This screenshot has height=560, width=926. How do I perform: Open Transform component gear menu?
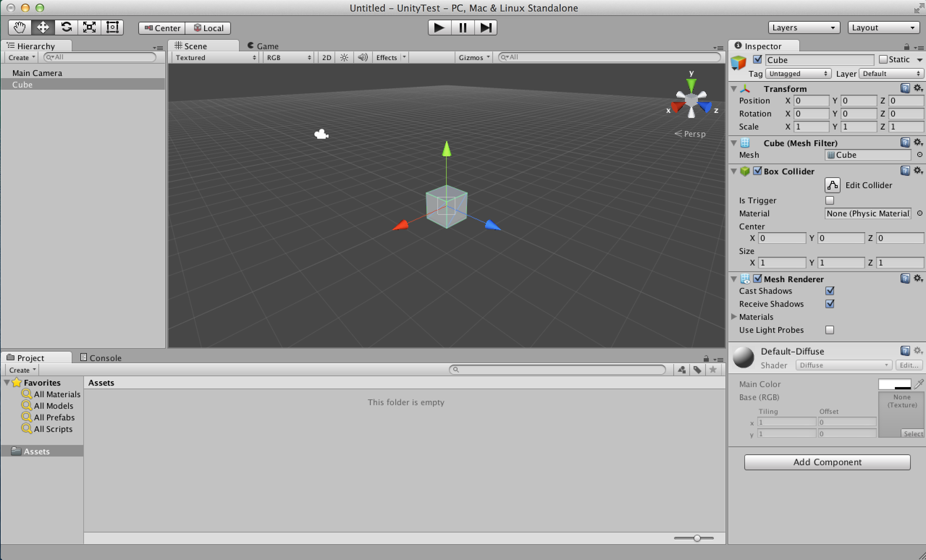tap(918, 88)
